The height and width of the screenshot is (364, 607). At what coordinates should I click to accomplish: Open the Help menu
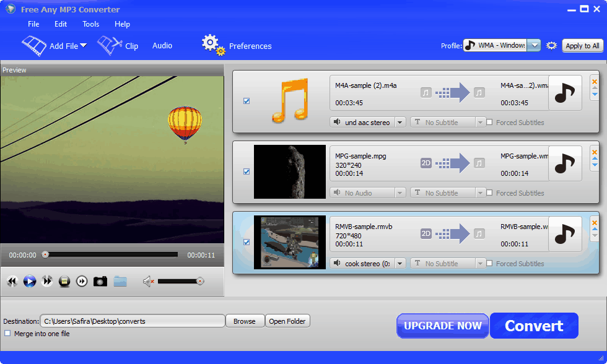click(122, 24)
